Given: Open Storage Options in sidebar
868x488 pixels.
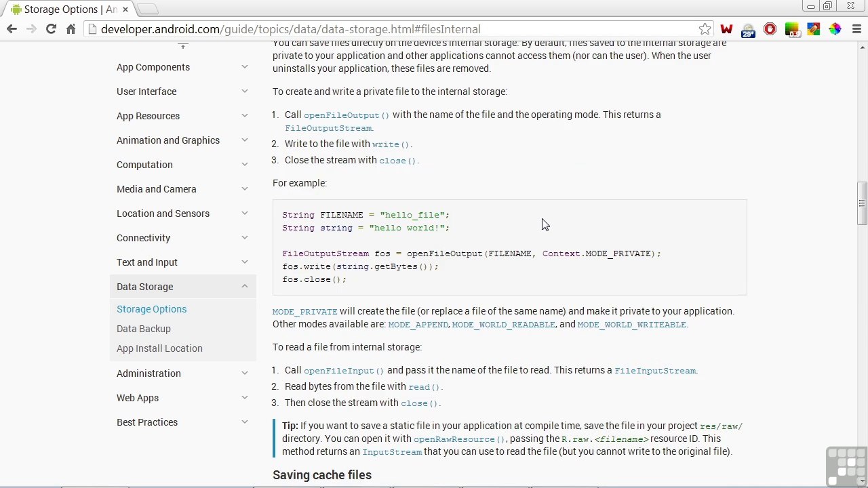Looking at the screenshot, I should click(x=151, y=309).
